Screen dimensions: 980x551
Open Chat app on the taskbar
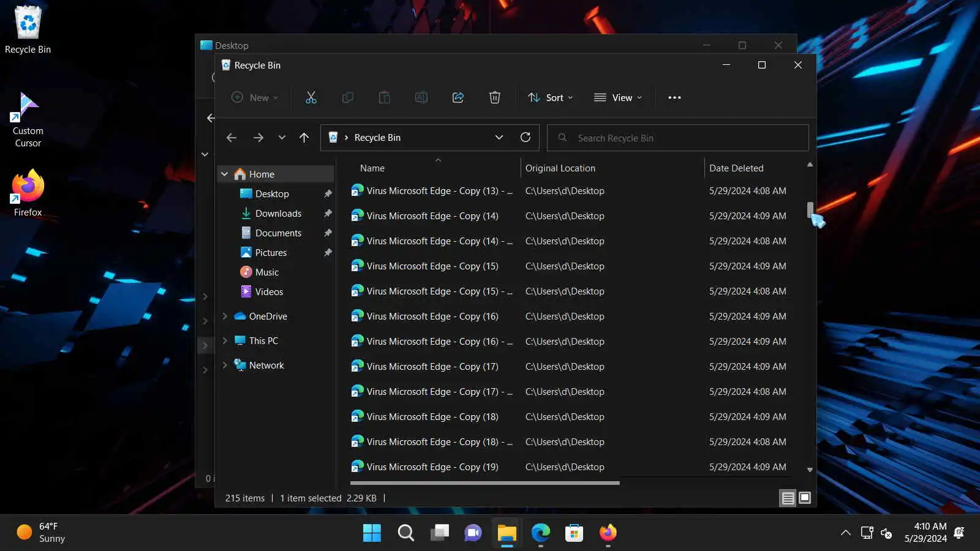473,533
